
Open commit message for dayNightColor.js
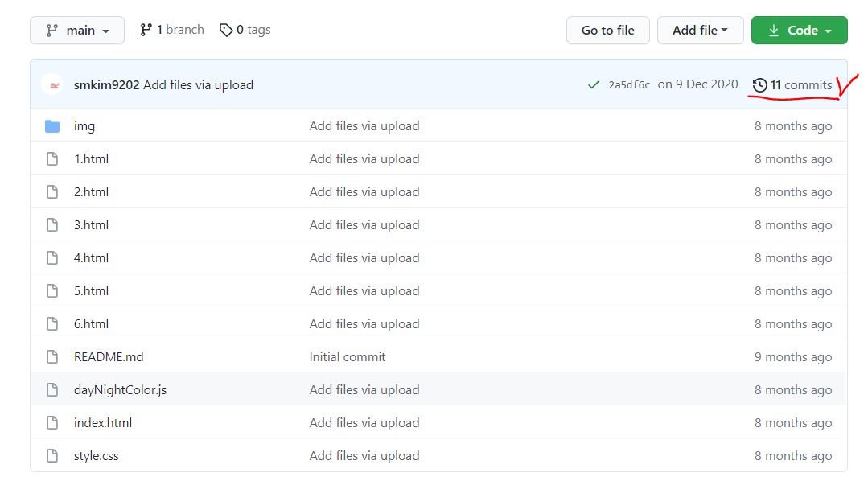click(x=364, y=390)
